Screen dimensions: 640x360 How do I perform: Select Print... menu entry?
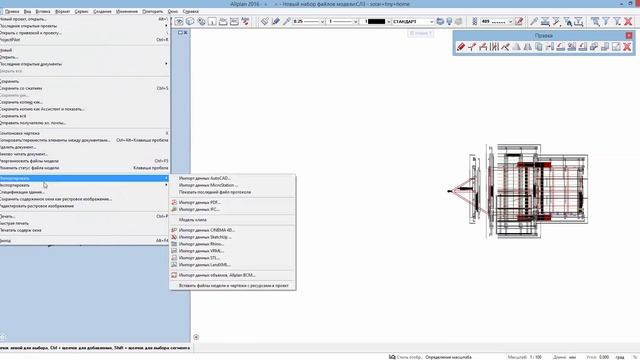(x=84, y=216)
